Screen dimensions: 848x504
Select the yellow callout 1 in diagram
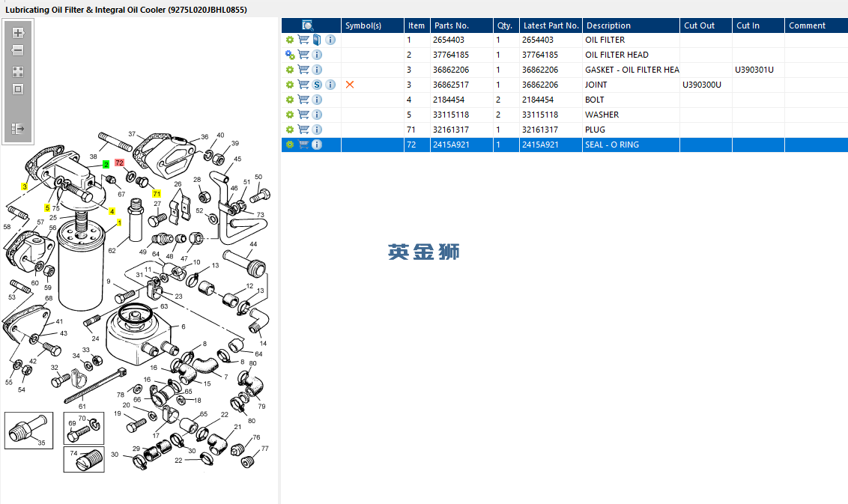(x=119, y=223)
